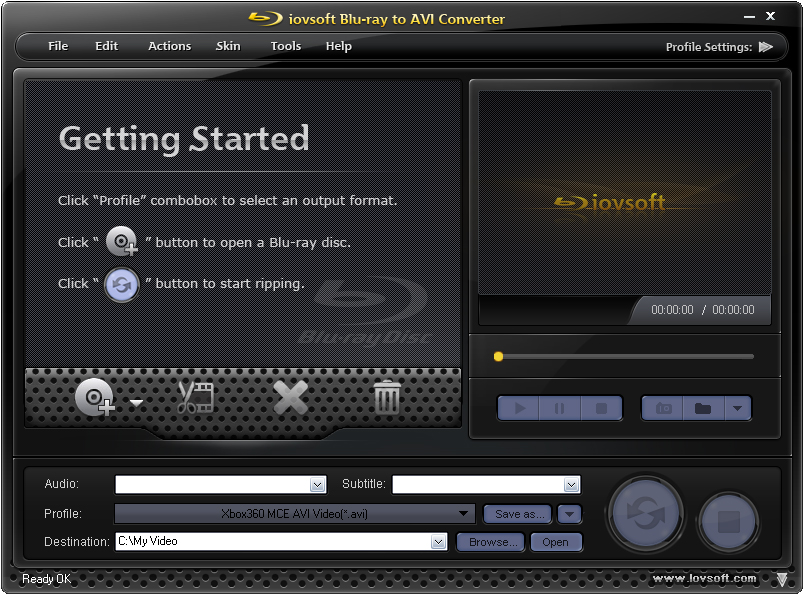The image size is (804, 595).
Task: Open the Actions menu
Action: 169,46
